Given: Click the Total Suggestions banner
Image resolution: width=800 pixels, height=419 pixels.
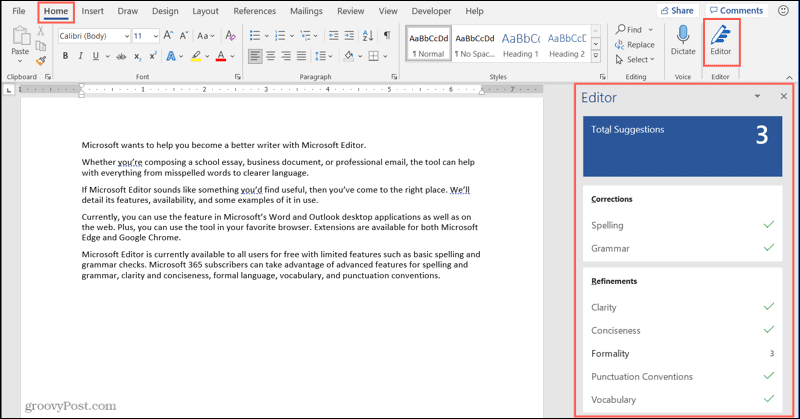Looking at the screenshot, I should (x=682, y=146).
